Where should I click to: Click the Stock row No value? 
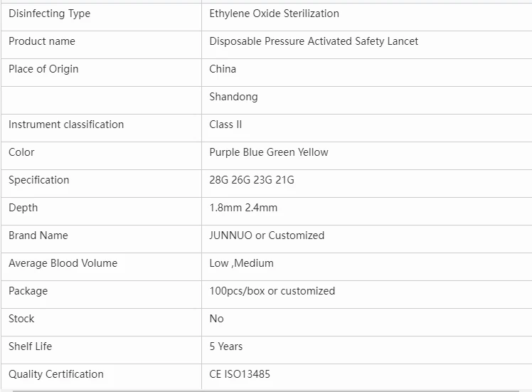(216, 319)
